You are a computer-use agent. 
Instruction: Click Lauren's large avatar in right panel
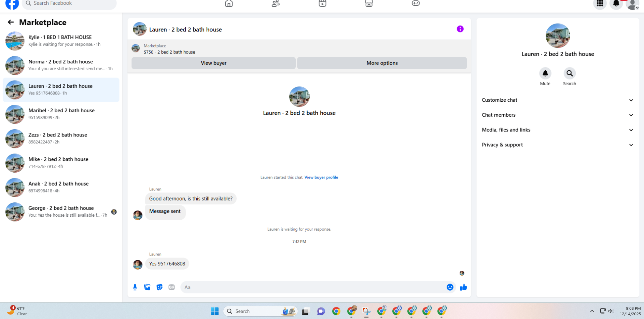(x=558, y=35)
